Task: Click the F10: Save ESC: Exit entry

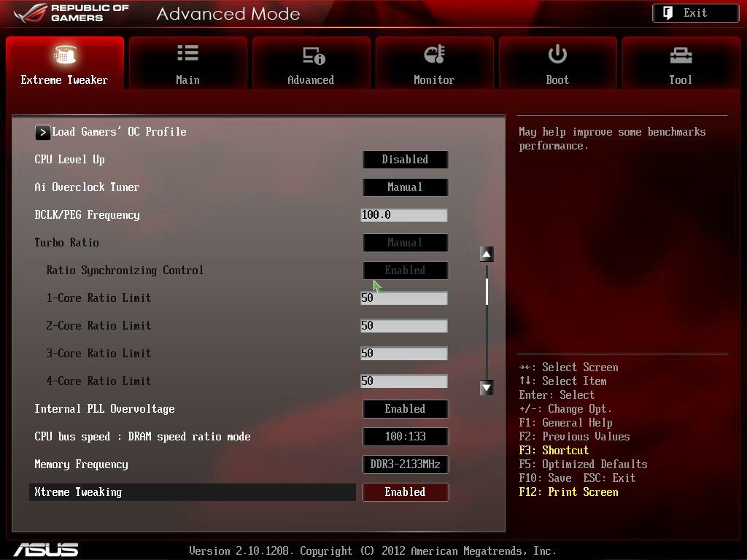Action: 578,478
